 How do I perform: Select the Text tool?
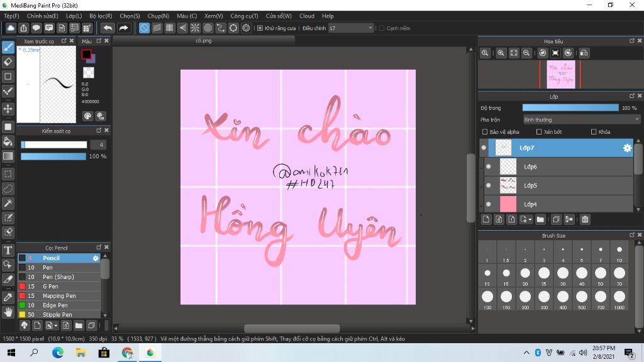coord(8,250)
